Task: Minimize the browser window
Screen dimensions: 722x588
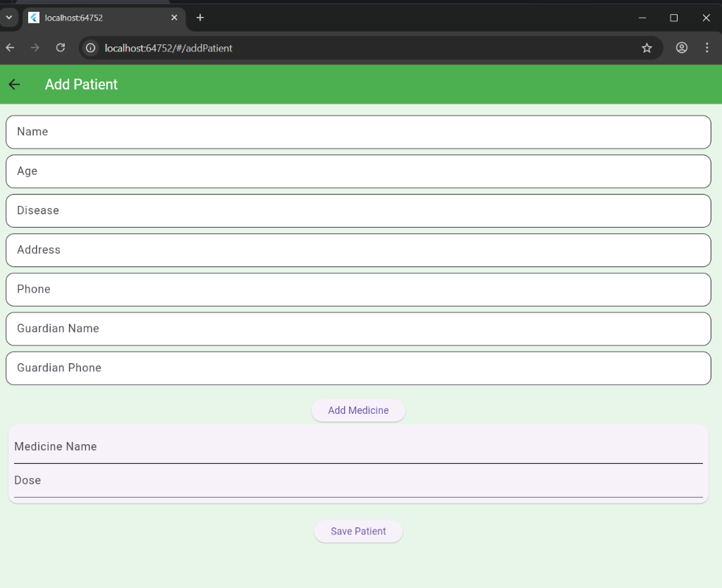Action: (642, 18)
